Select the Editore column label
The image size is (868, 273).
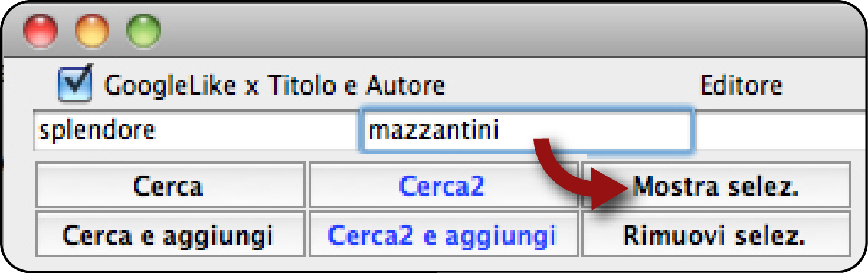[741, 86]
